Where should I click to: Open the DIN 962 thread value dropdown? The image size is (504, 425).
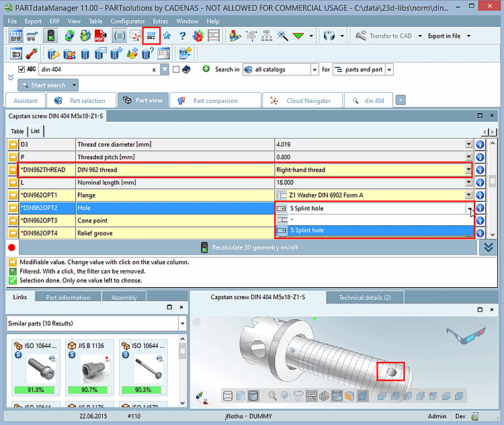click(468, 170)
